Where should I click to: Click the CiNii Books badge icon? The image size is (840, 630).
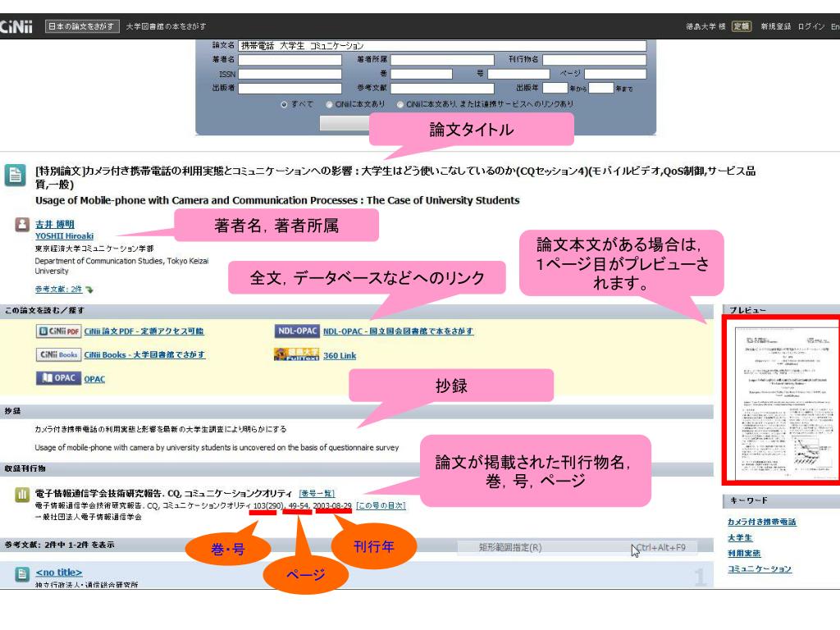click(58, 354)
